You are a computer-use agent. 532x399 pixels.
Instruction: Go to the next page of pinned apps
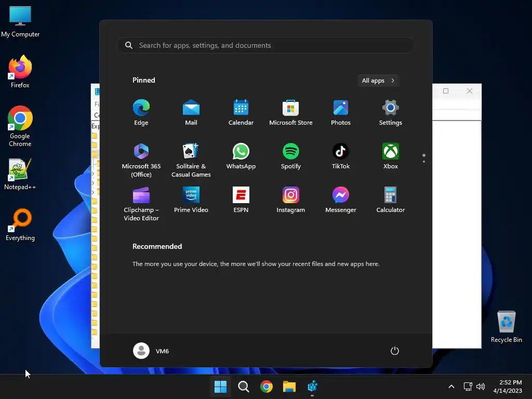click(x=424, y=162)
